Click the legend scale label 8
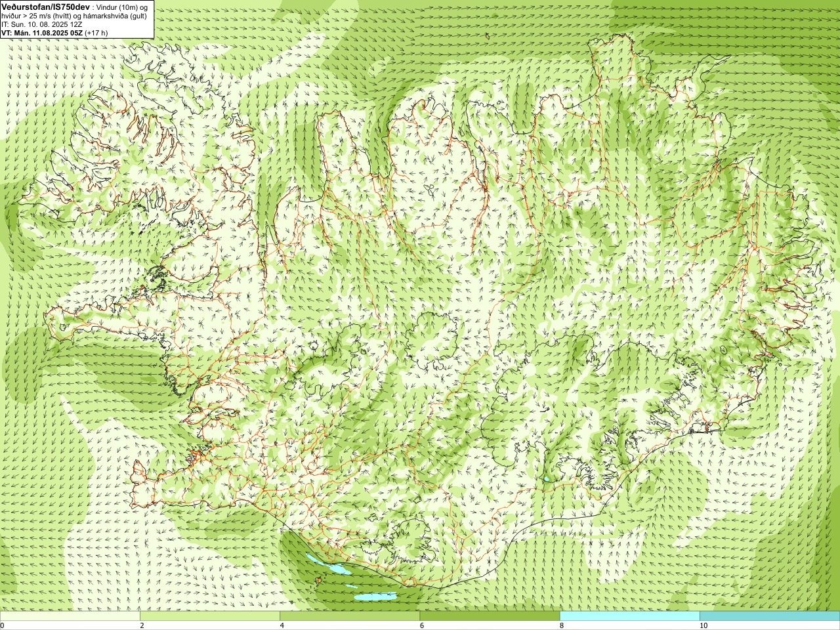840x630 pixels. pos(562,625)
